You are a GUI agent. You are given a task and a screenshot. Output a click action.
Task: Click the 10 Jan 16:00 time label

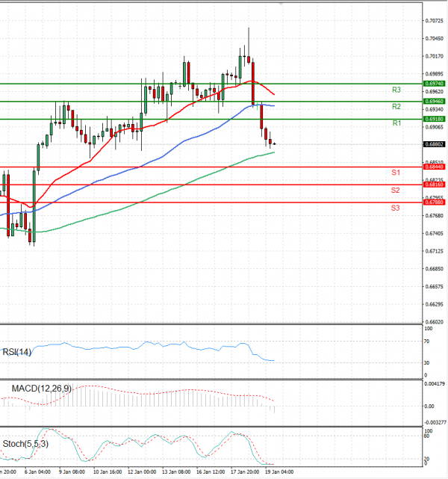108,472
